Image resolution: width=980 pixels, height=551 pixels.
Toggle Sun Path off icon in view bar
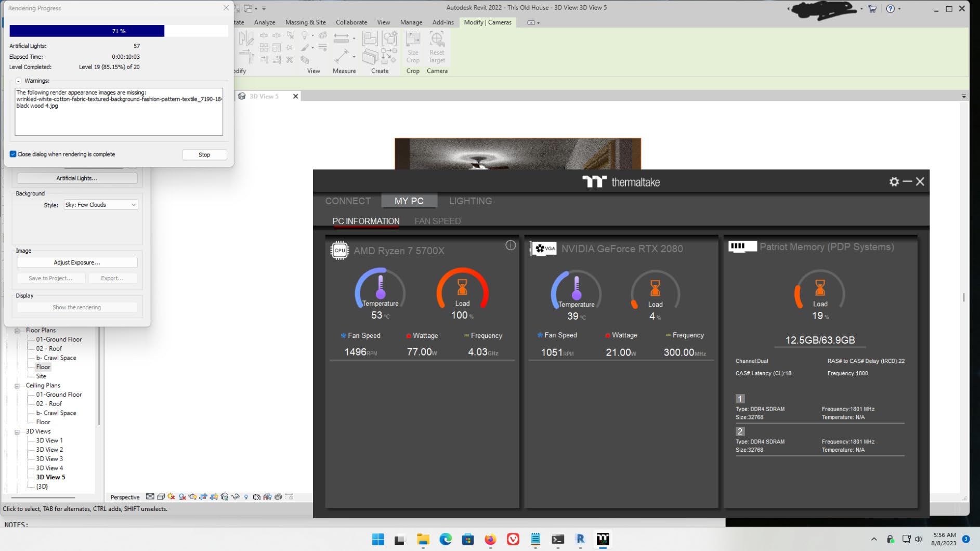(x=171, y=497)
